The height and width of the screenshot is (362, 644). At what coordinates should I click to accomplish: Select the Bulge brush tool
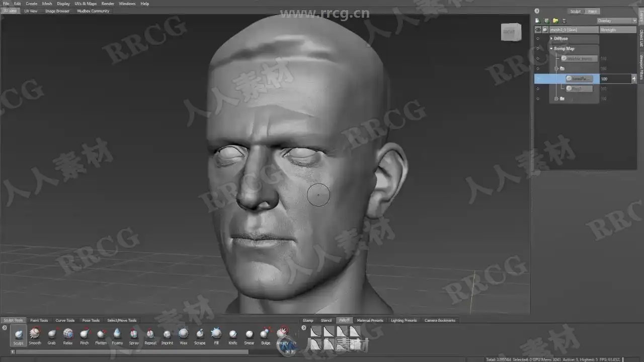[x=266, y=335]
